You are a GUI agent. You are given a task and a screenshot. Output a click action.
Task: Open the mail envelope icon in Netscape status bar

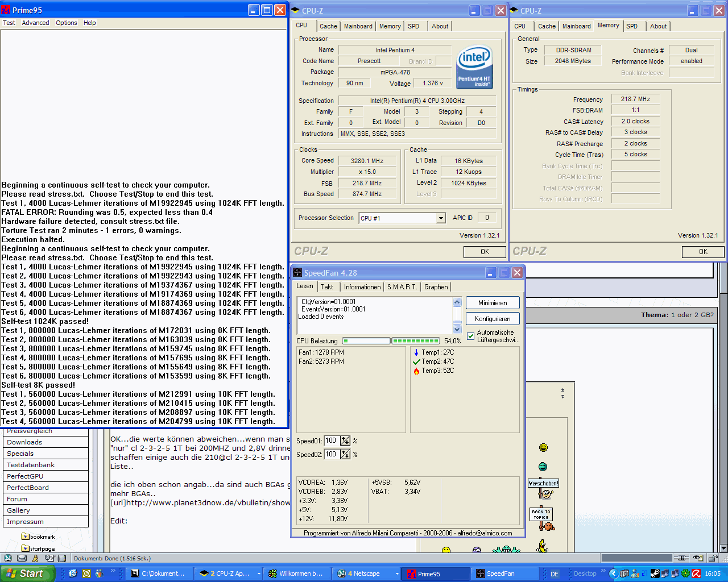coord(22,558)
